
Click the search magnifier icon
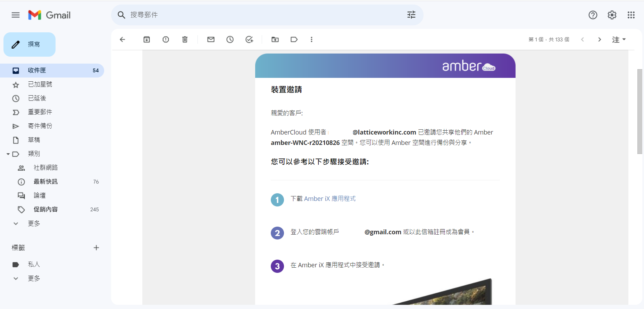click(121, 15)
